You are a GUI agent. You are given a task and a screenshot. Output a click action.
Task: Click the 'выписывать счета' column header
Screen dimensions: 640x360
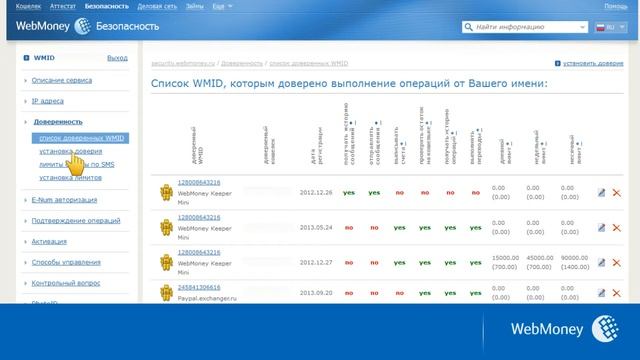399,146
